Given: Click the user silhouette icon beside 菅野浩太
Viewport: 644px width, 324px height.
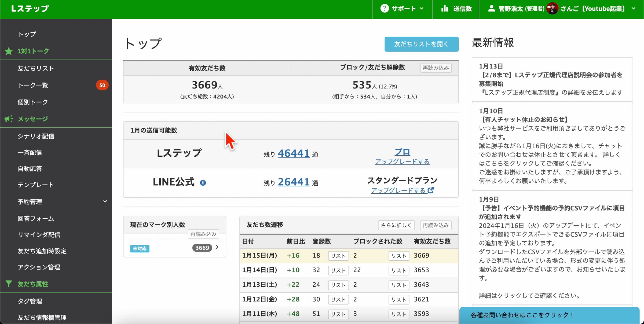Looking at the screenshot, I should pyautogui.click(x=491, y=9).
